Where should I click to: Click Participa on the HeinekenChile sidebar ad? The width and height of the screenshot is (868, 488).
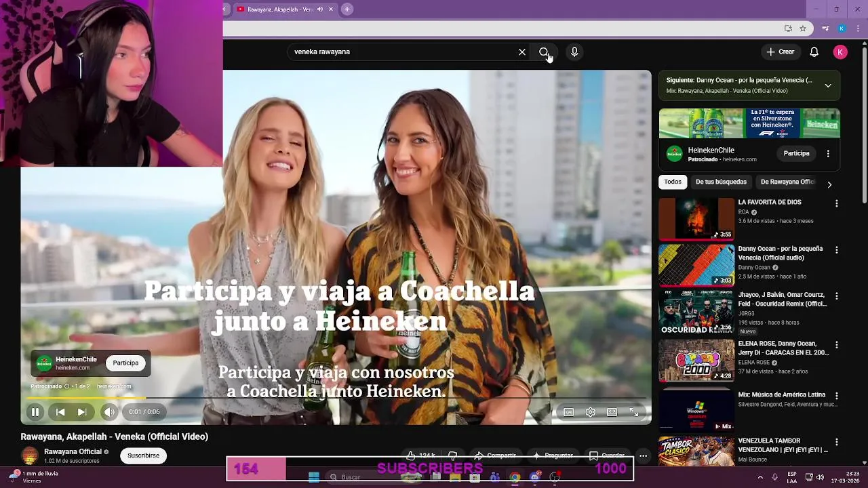click(797, 153)
